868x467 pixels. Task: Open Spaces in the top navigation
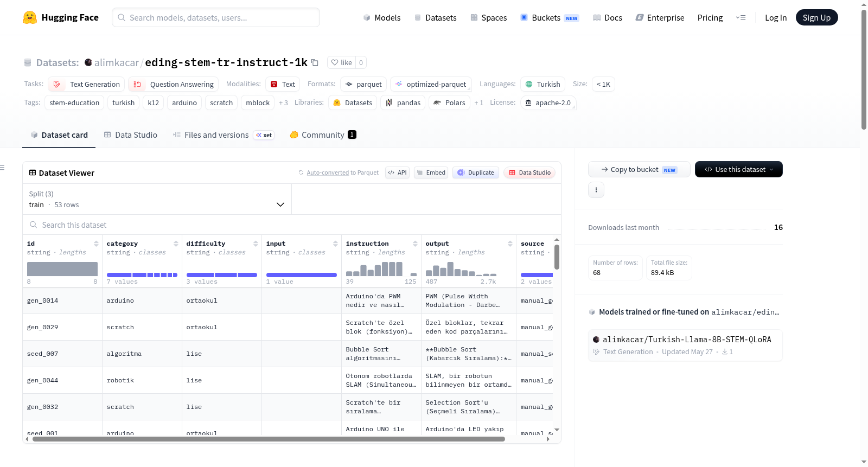tap(488, 17)
